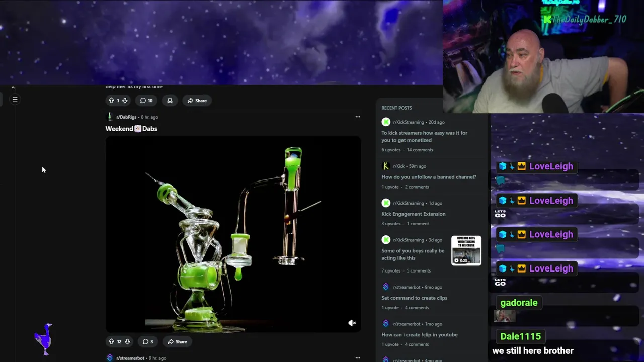The height and width of the screenshot is (362, 644).
Task: Share the Weekend Dabs post
Action: [177, 342]
